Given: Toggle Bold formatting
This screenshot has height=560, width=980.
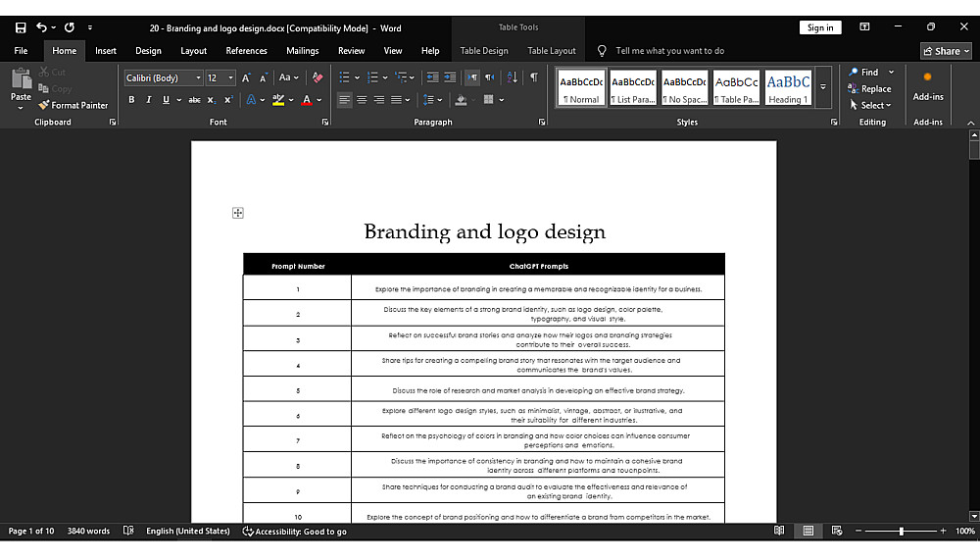Looking at the screenshot, I should tap(131, 99).
